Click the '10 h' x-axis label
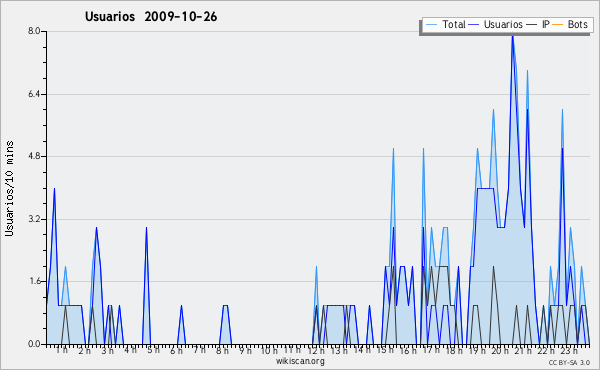The image size is (600, 370). (269, 350)
